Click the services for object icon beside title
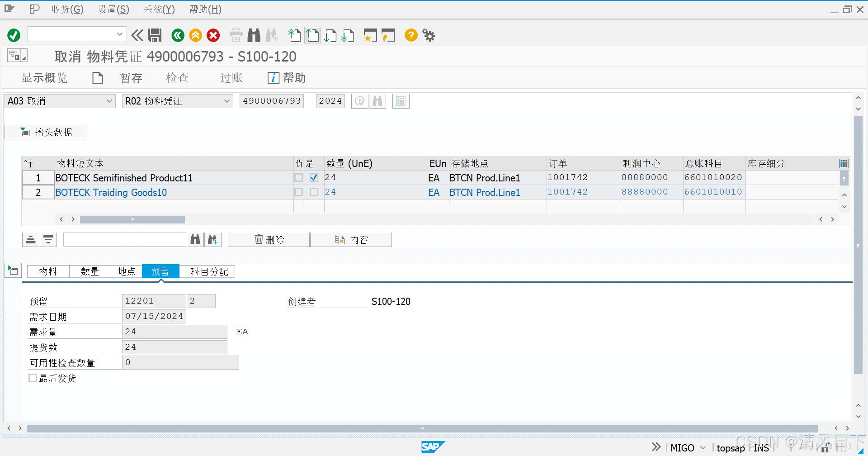This screenshot has width=868, height=456. (x=17, y=56)
